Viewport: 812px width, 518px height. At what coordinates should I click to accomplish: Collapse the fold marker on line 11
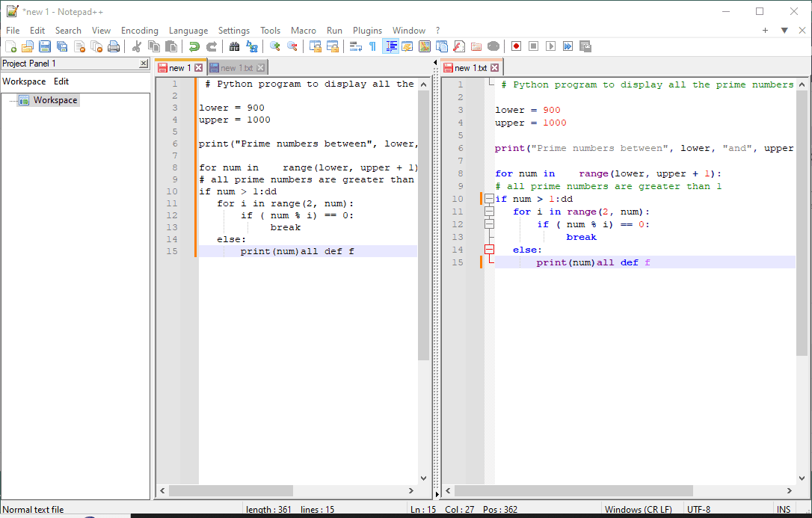(x=490, y=212)
